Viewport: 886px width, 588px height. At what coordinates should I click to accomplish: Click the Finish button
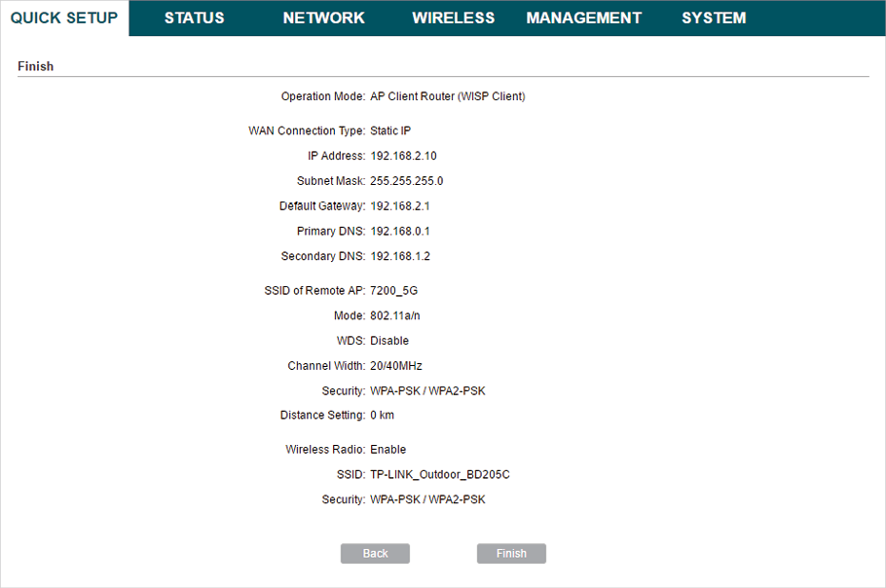pos(511,553)
